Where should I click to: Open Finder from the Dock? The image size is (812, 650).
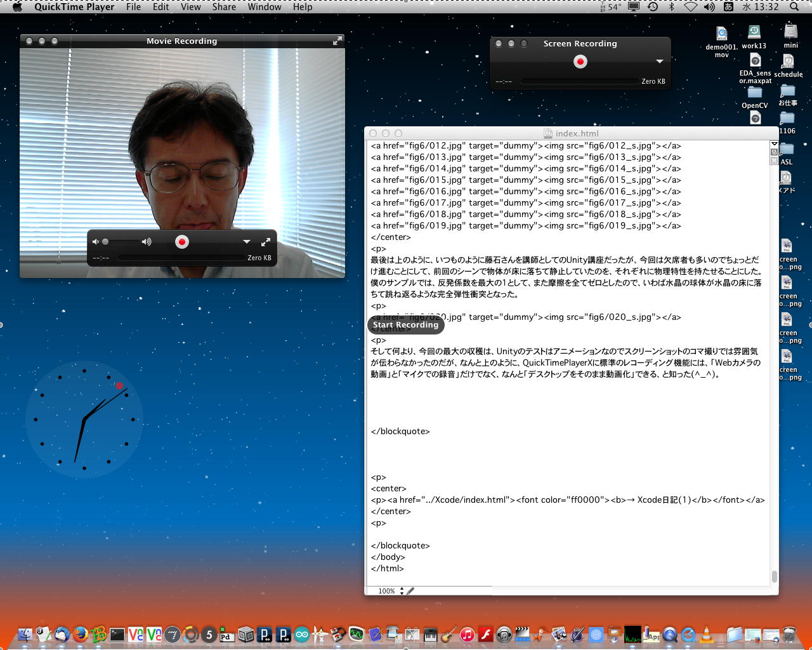[x=25, y=634]
